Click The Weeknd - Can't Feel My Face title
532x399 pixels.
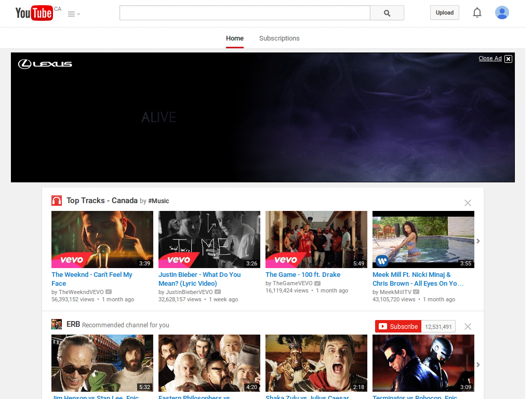point(91,279)
